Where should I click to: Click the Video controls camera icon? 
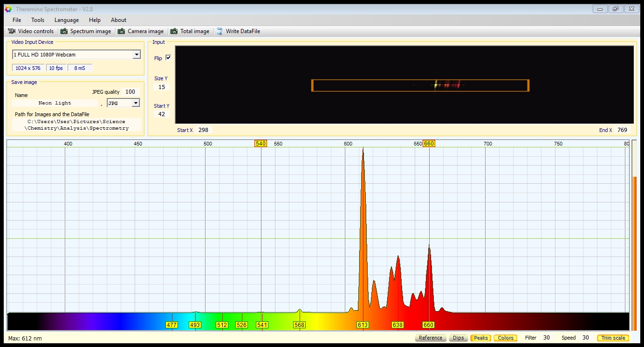(x=12, y=31)
